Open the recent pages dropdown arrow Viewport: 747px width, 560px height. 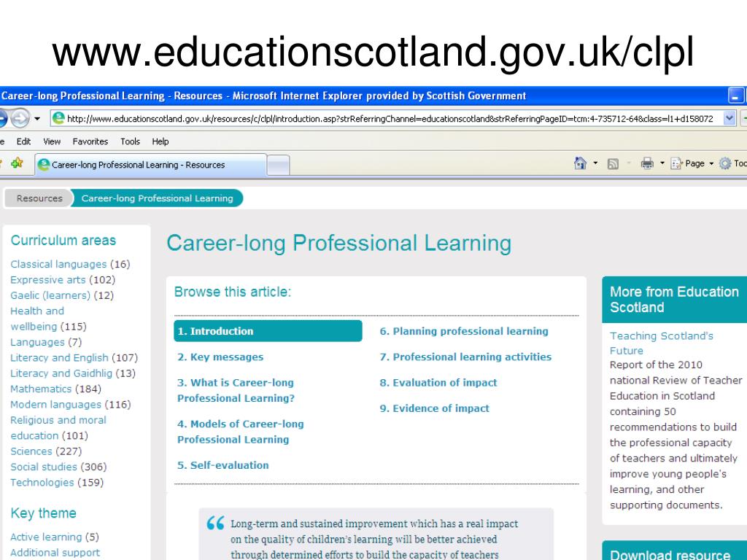[37, 119]
